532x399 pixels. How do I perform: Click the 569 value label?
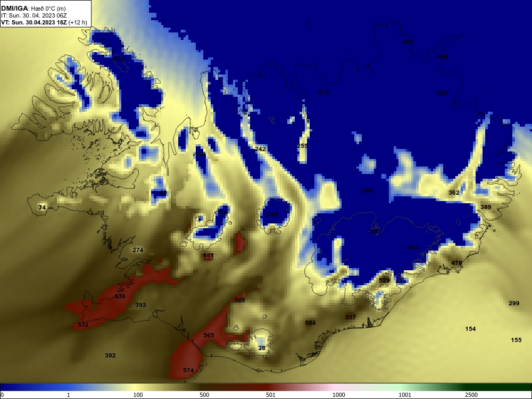[239, 300]
